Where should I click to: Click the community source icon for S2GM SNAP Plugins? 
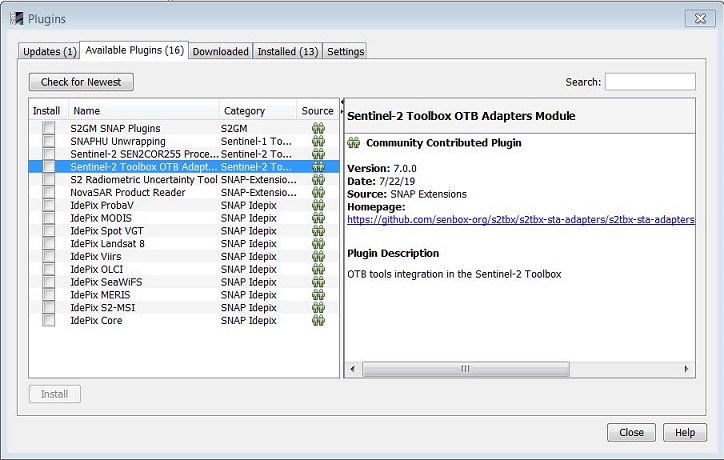[x=318, y=128]
